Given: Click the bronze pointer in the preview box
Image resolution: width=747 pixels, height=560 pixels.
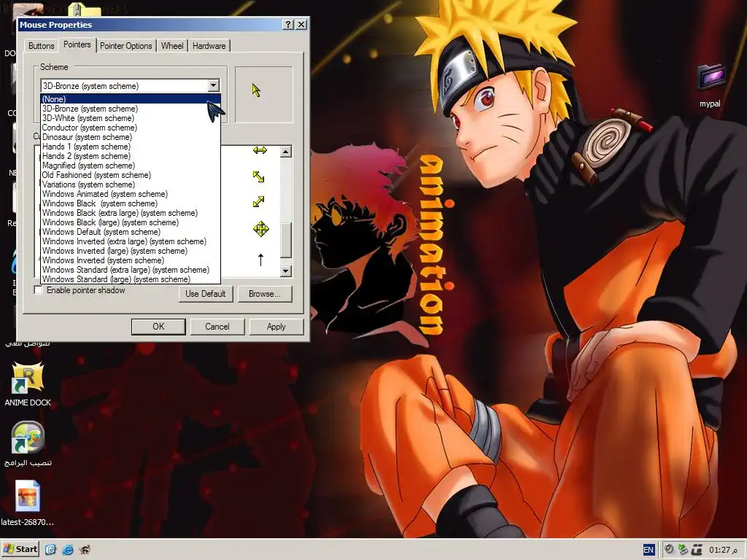Looking at the screenshot, I should pos(256,90).
